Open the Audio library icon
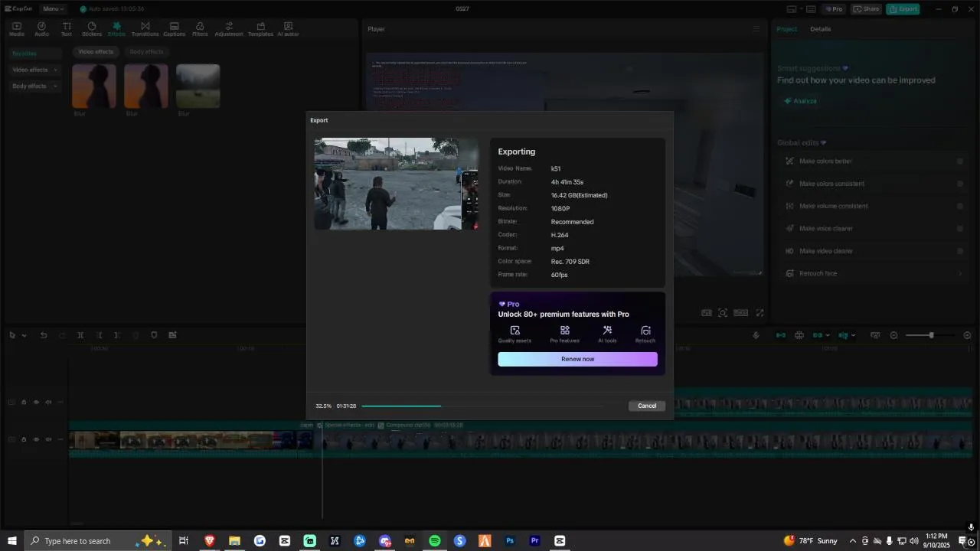Screen dimensions: 980x551 41,29
